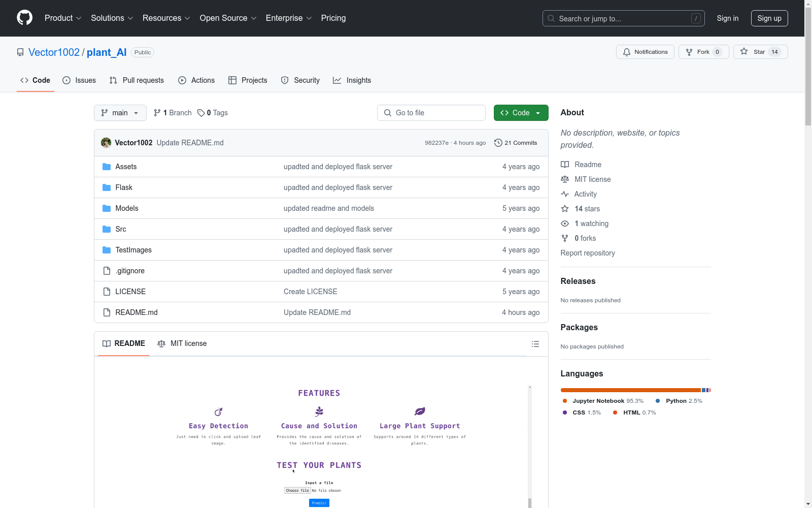Click the book icon next to Readme
Image resolution: width=812 pixels, height=508 pixels.
point(565,165)
